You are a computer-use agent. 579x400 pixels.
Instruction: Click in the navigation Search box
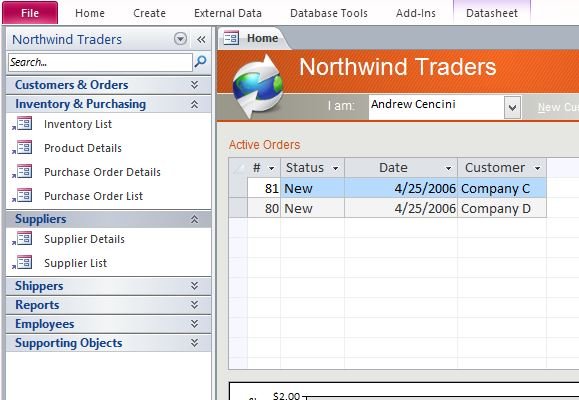click(100, 62)
